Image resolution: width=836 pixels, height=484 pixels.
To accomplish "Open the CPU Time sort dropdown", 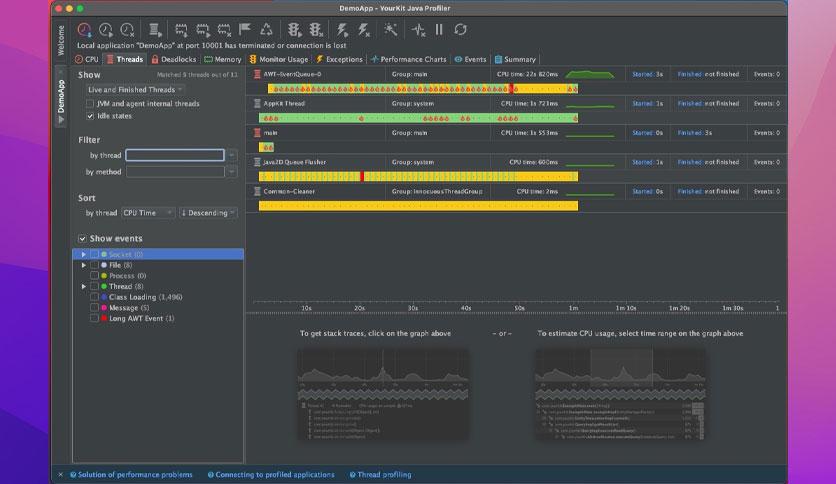I will click(148, 212).
